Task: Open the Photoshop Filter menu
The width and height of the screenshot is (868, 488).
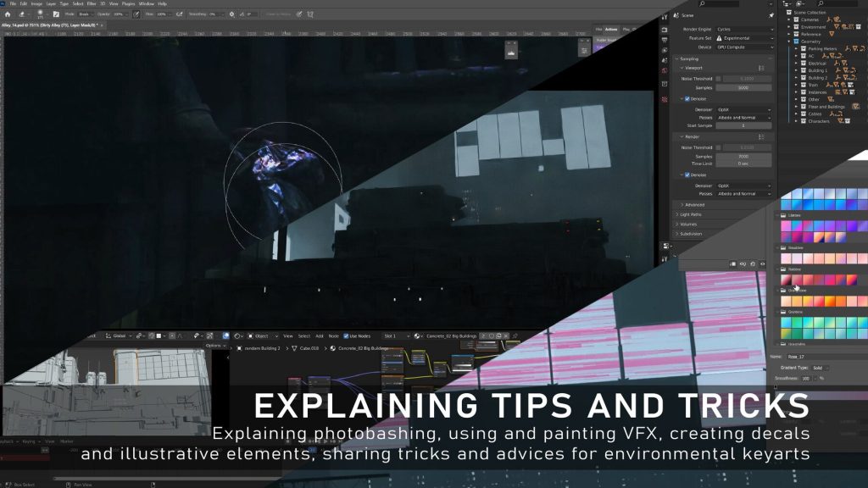Action: tap(92, 3)
